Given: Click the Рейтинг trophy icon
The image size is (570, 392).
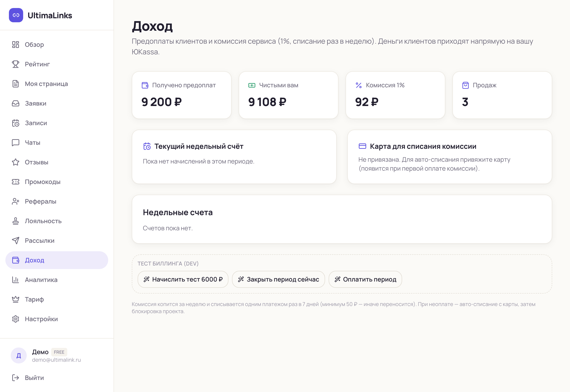Looking at the screenshot, I should click(15, 64).
